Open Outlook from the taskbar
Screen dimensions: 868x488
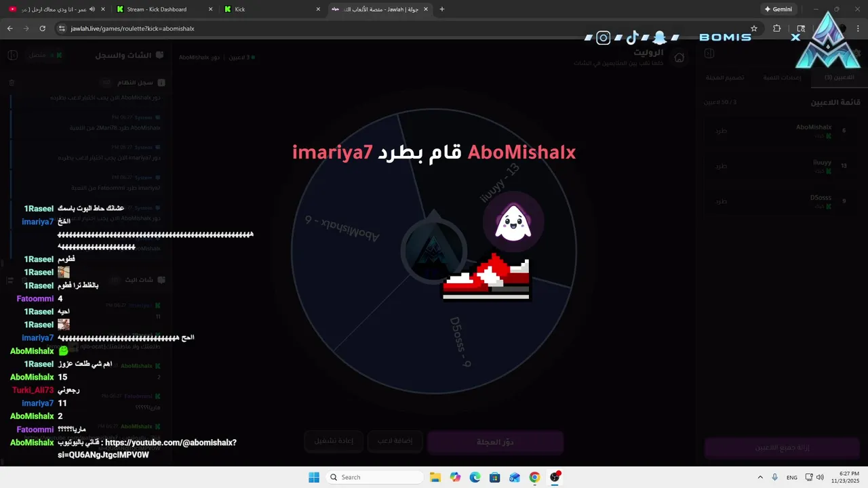coord(515,477)
